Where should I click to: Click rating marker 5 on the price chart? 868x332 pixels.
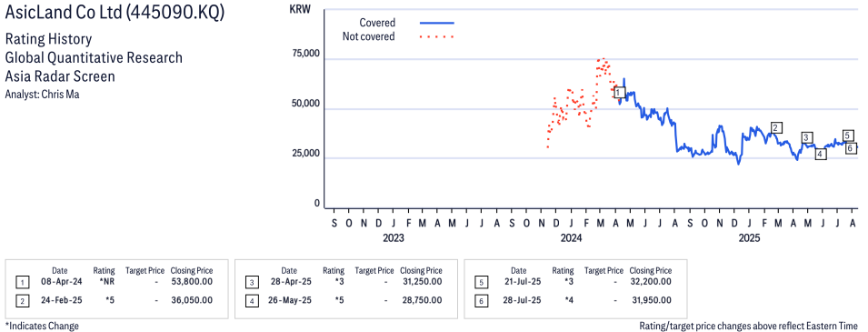[849, 136]
